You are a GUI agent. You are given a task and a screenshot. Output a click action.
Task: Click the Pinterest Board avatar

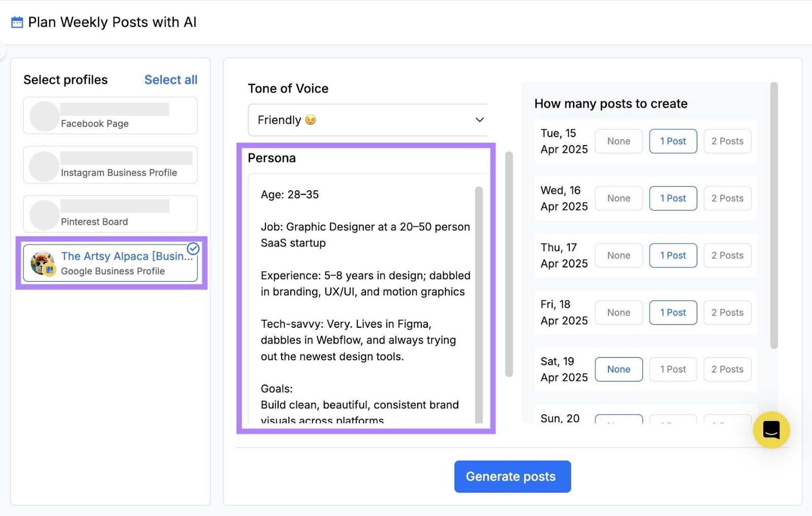click(x=43, y=214)
